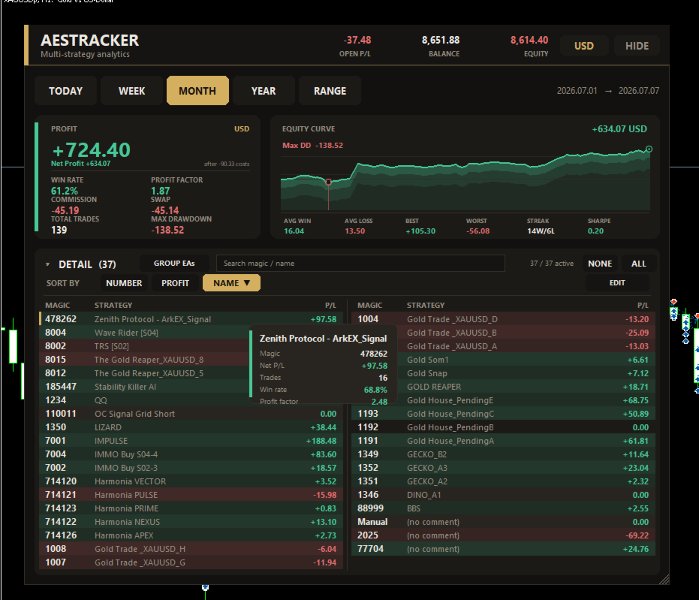
Task: Select the GECKO_A2 row
Action: [x=504, y=481]
